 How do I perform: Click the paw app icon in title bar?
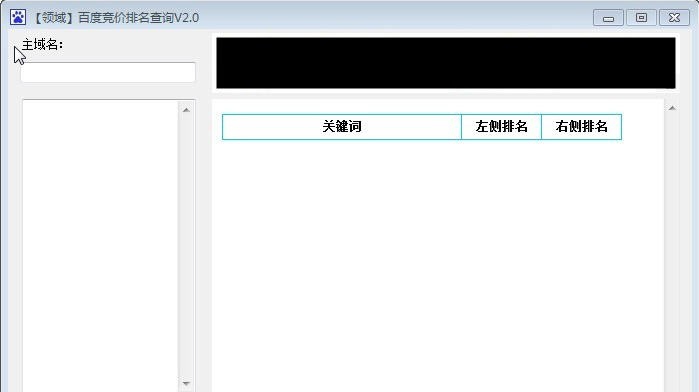click(18, 17)
